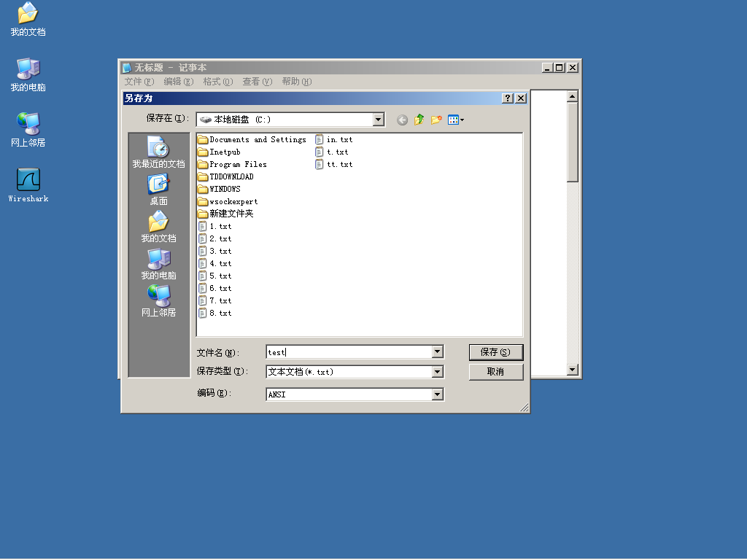The width and height of the screenshot is (747, 560).
Task: Select the Inetpub folder
Action: pos(219,152)
